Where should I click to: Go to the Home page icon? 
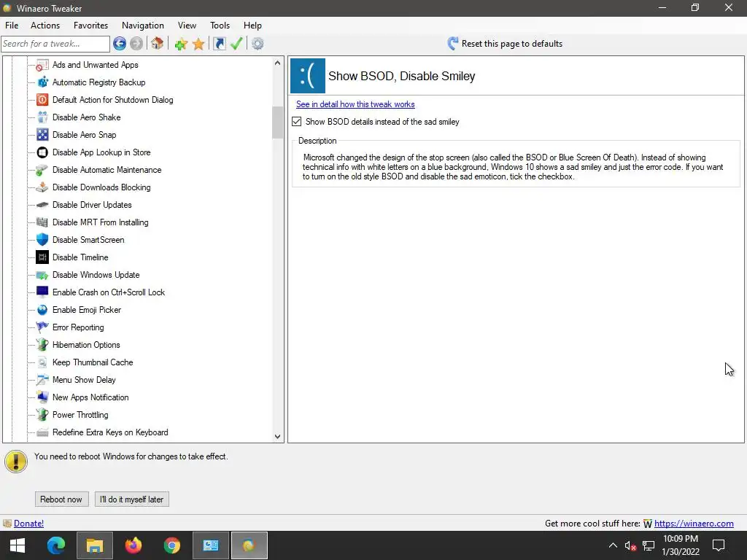point(158,44)
